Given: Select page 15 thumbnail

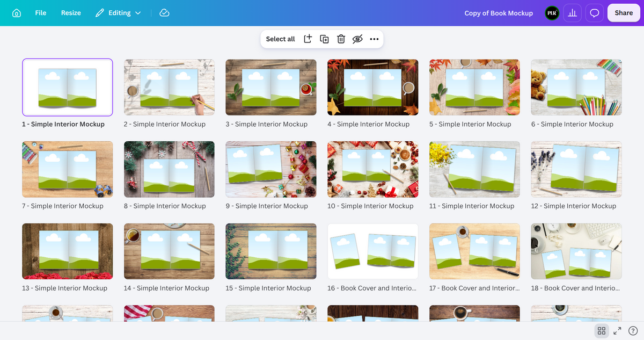Looking at the screenshot, I should [x=271, y=251].
